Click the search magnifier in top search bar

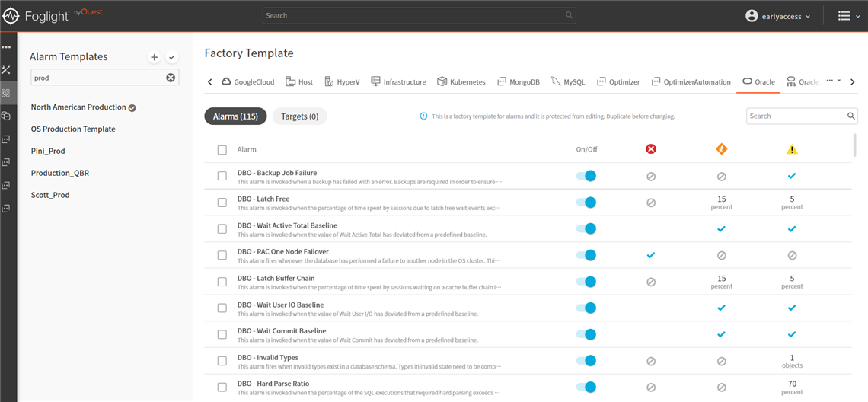[569, 15]
